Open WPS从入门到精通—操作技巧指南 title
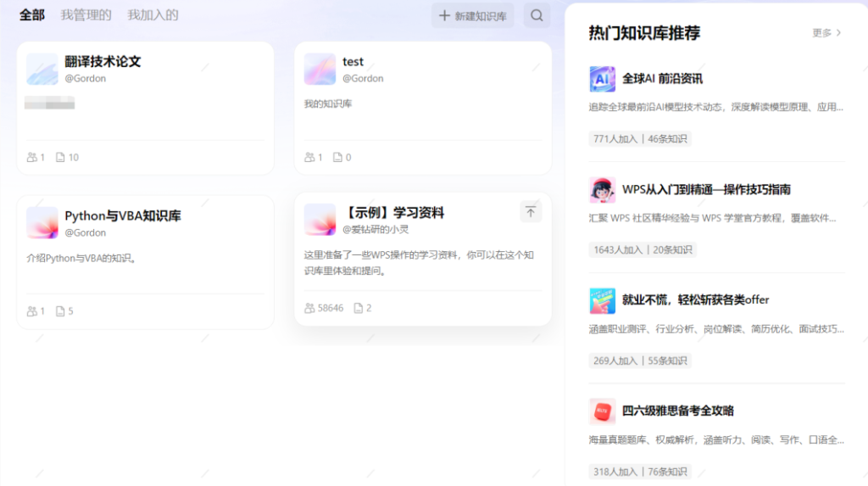 [x=706, y=189]
